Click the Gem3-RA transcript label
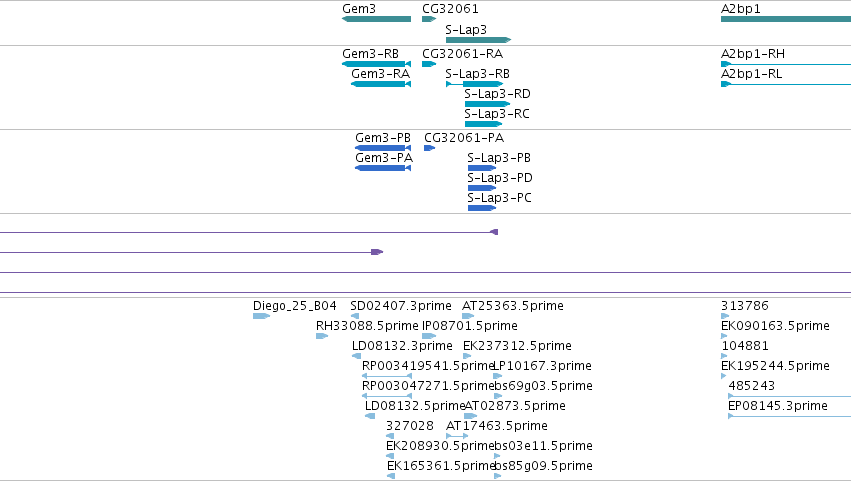The height and width of the screenshot is (481, 851). tap(380, 74)
